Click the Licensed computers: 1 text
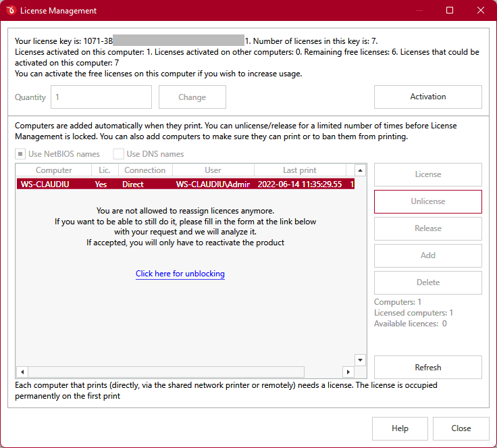Screen dimensions: 497x448 pyautogui.click(x=414, y=313)
